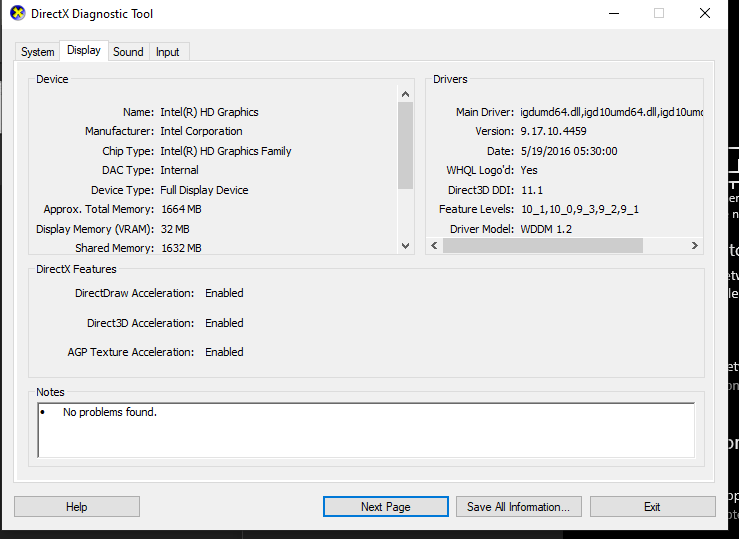This screenshot has width=739, height=539.
Task: Click Save All Information button
Action: 518,506
